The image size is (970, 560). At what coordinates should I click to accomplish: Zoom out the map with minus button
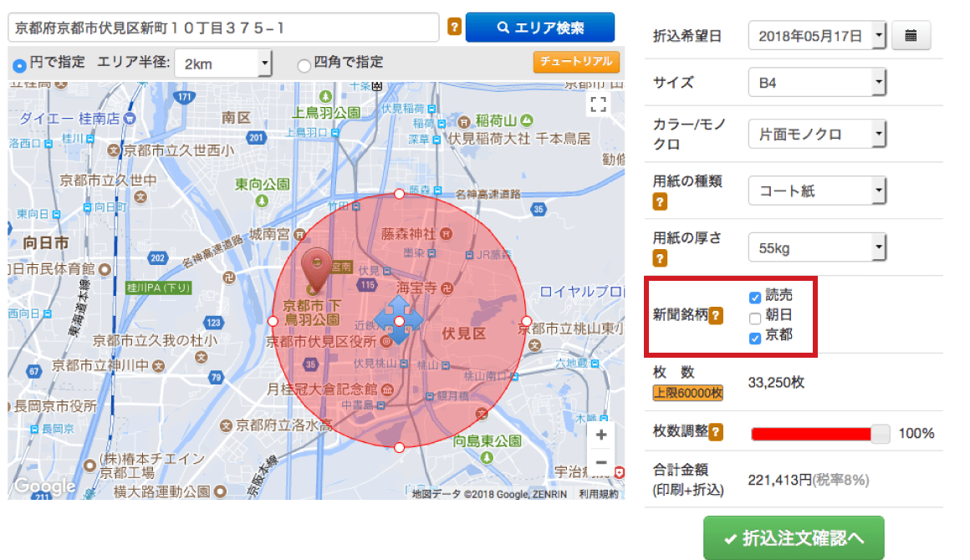pos(600,461)
